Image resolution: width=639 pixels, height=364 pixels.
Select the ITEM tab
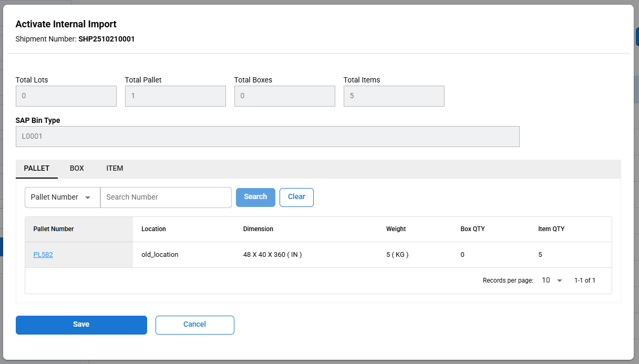click(x=115, y=169)
